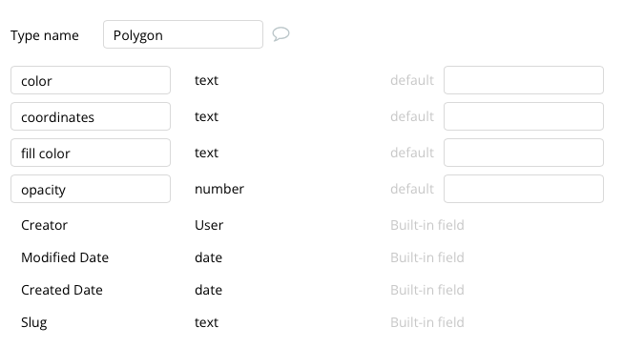This screenshot has width=644, height=348.
Task: Select the opacity field name box
Action: tap(91, 189)
